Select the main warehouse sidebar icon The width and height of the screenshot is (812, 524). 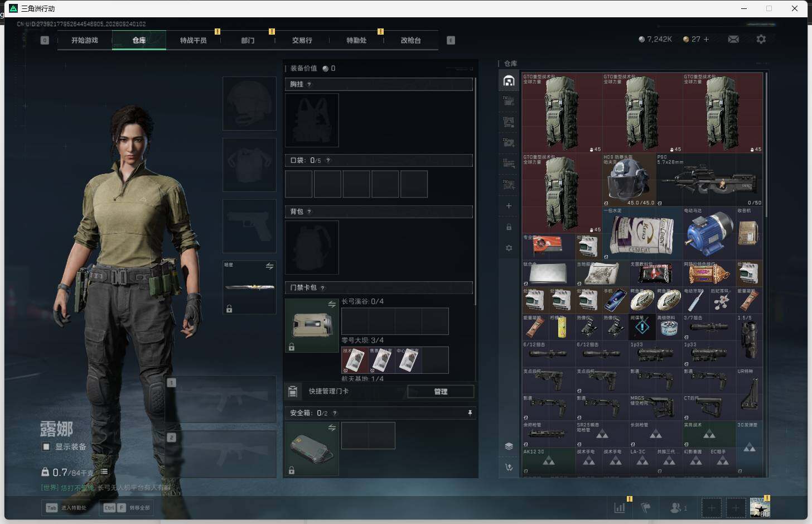509,81
